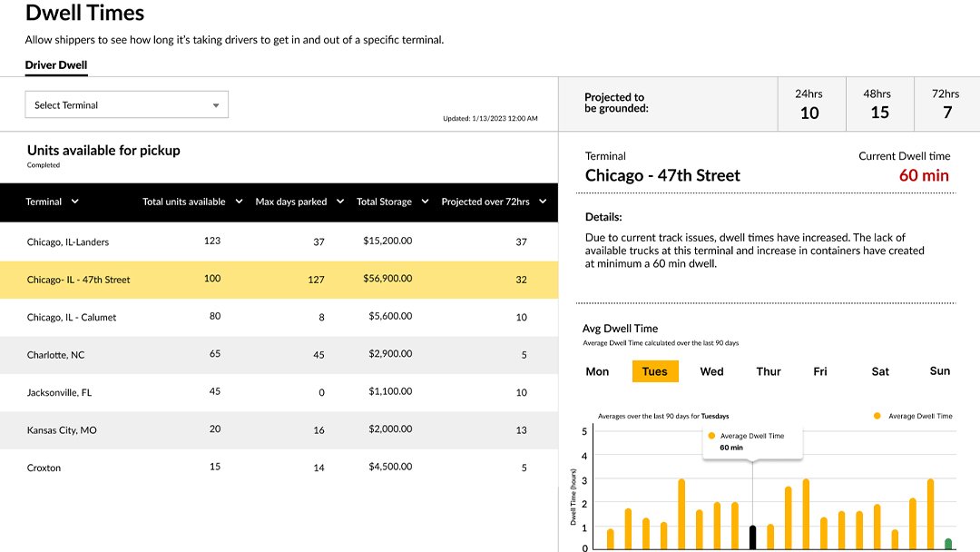The image size is (980, 552).
Task: Switch the chart to Thur
Action: [769, 371]
